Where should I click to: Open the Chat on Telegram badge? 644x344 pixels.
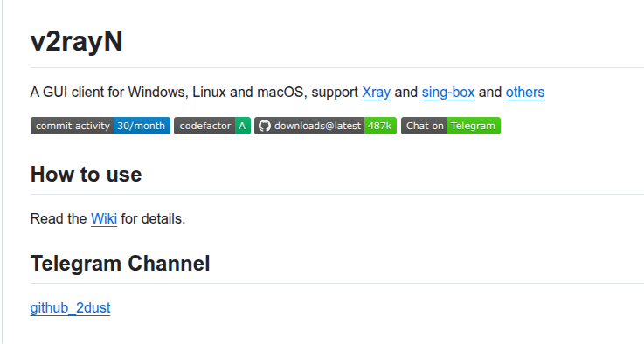click(451, 126)
